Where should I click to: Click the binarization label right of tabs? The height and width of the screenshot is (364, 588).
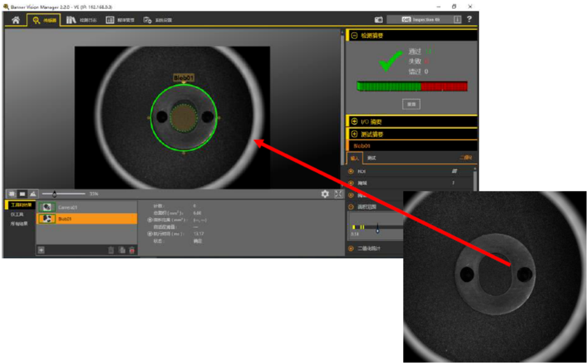[x=466, y=158]
